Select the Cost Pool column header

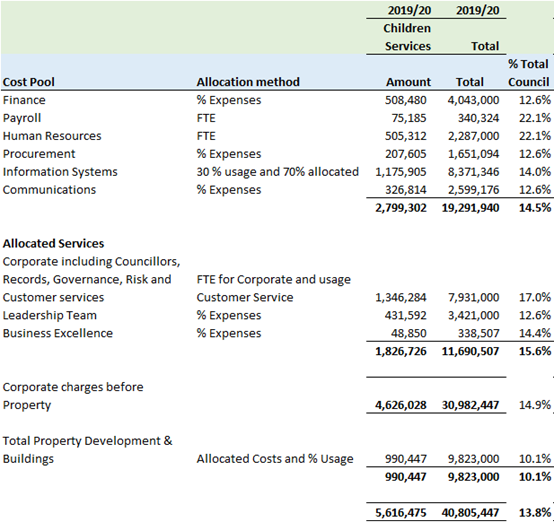pyautogui.click(x=29, y=82)
